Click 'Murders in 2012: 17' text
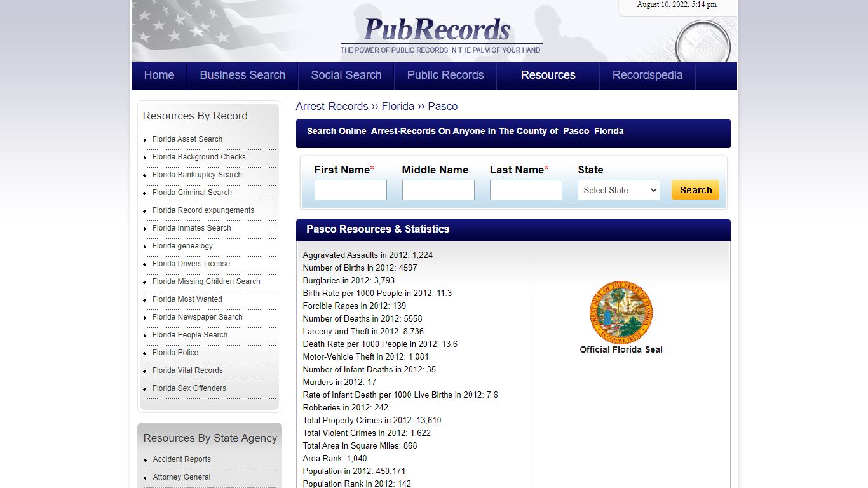 point(340,382)
